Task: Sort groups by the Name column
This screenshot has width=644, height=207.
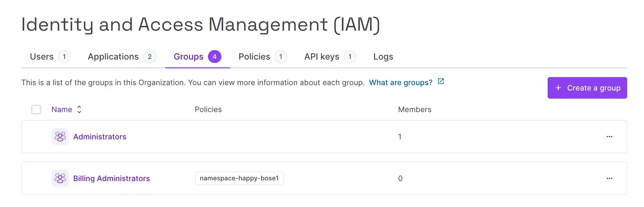Action: [x=62, y=109]
